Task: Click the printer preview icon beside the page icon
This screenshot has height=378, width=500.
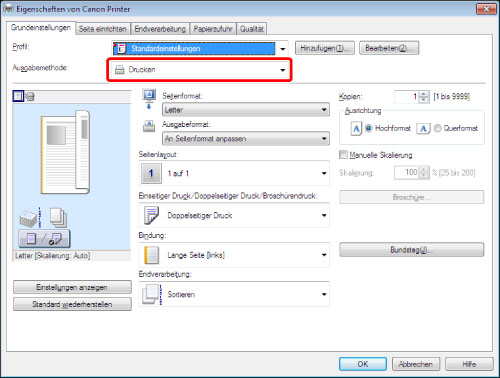Action: (x=30, y=97)
